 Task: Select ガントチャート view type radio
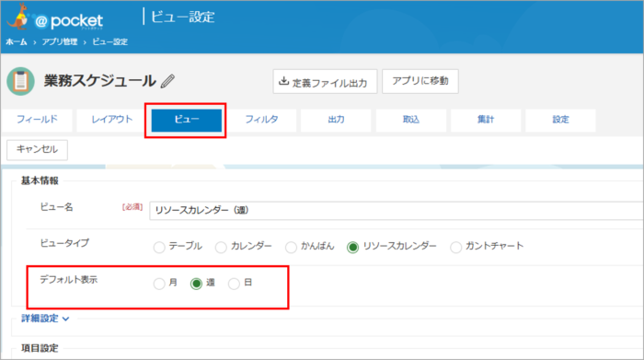[x=455, y=248]
